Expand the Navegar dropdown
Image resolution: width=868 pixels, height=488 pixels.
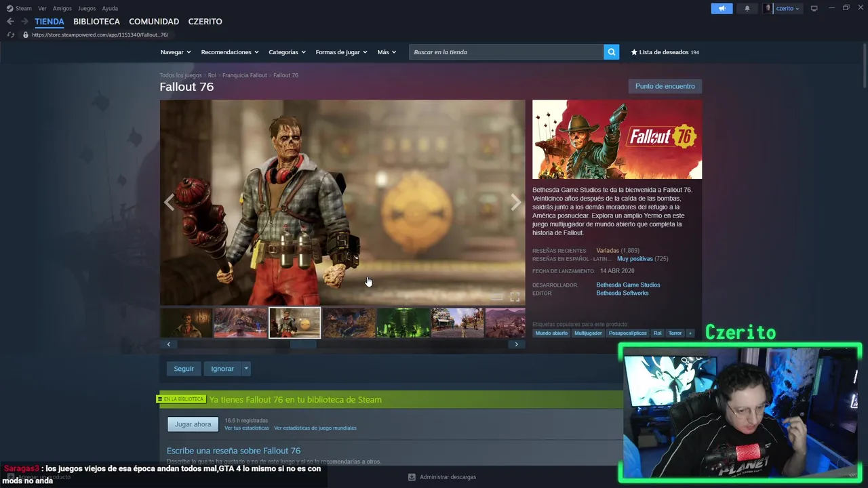(176, 52)
